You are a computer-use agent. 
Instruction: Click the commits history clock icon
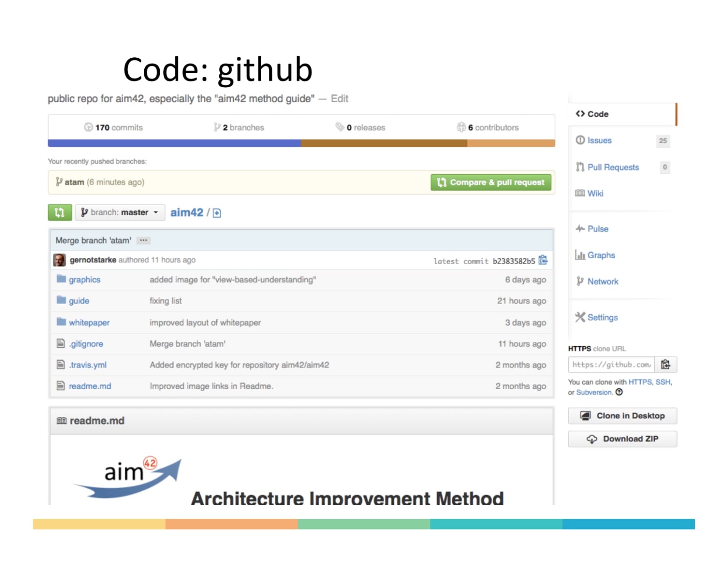[x=88, y=127]
